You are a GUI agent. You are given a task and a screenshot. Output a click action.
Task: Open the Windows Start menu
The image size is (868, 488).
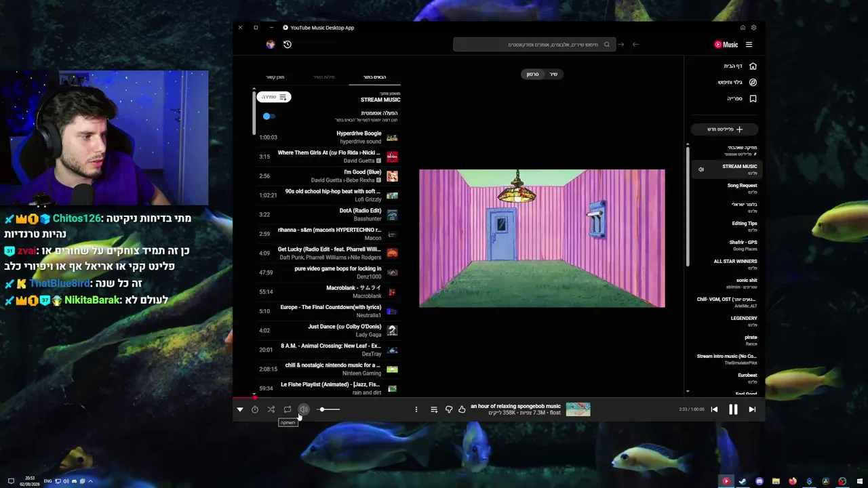click(x=859, y=481)
